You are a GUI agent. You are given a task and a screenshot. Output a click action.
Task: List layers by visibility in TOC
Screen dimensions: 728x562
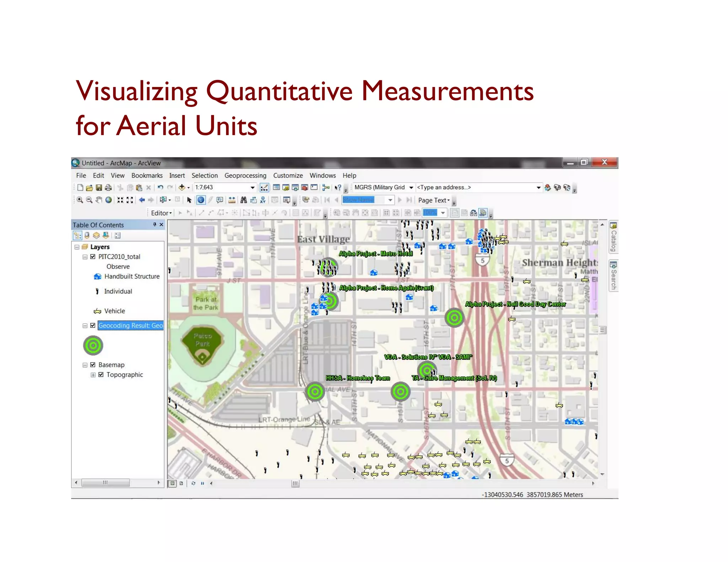96,235
